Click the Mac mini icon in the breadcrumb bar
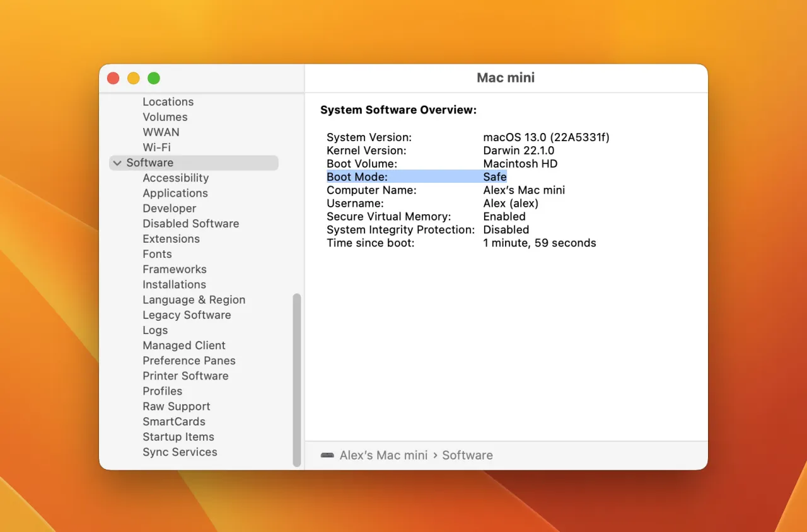The image size is (807, 532). (x=327, y=455)
